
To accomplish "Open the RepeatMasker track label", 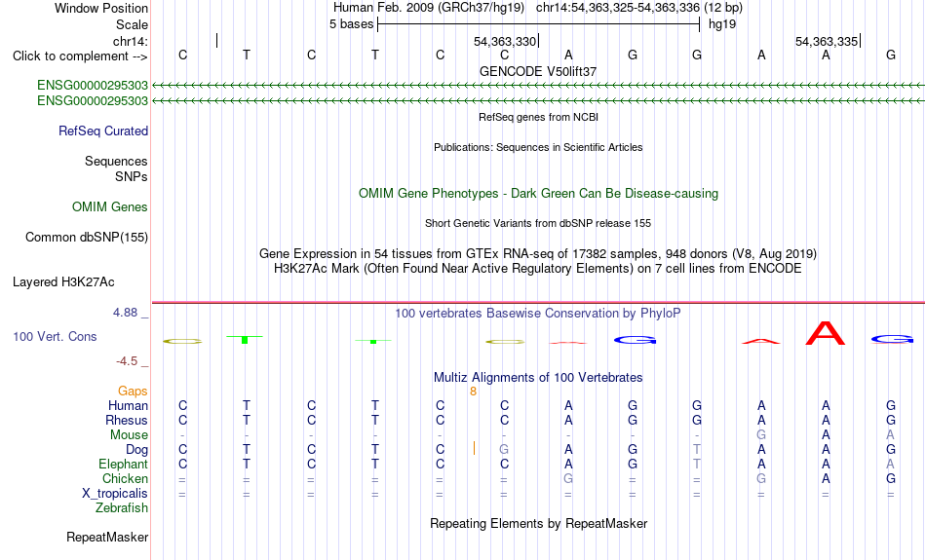I will [x=107, y=537].
